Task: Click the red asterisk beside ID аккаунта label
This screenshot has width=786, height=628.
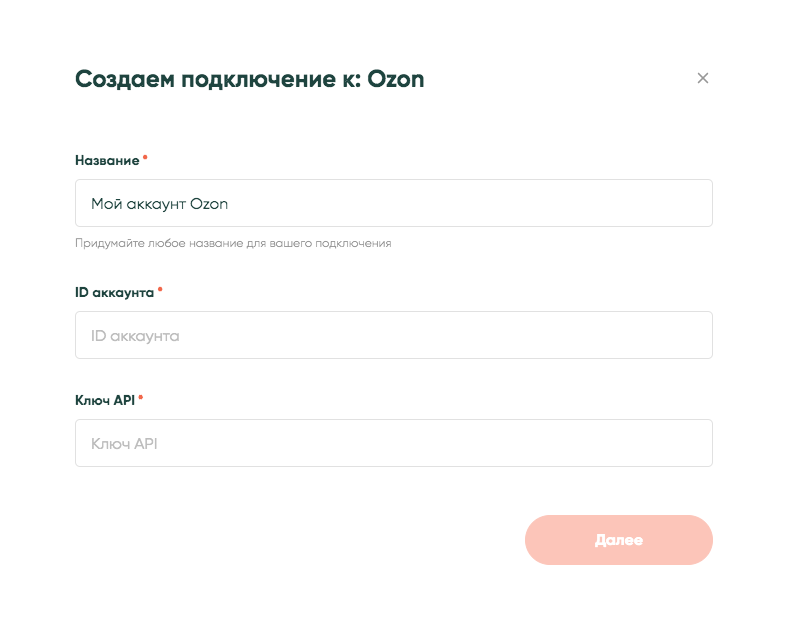Action: coord(160,290)
